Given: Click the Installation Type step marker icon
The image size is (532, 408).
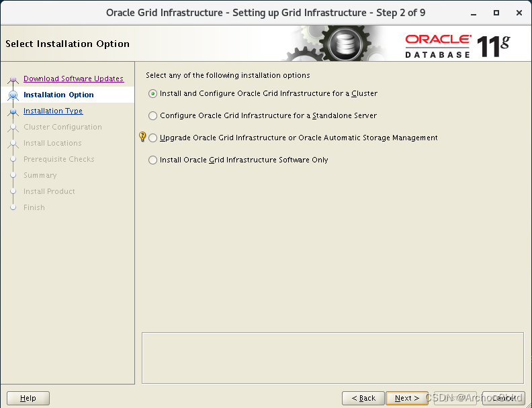Looking at the screenshot, I should (13, 111).
